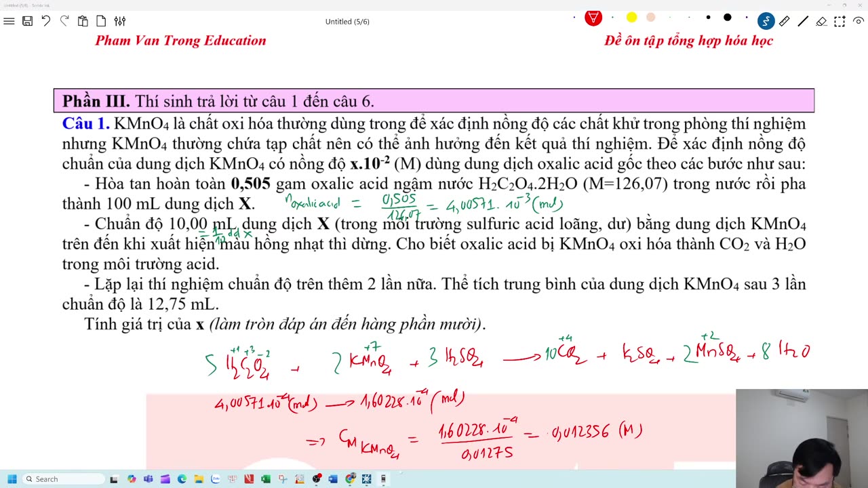
Task: Pick the yellow pen color
Action: click(x=631, y=18)
